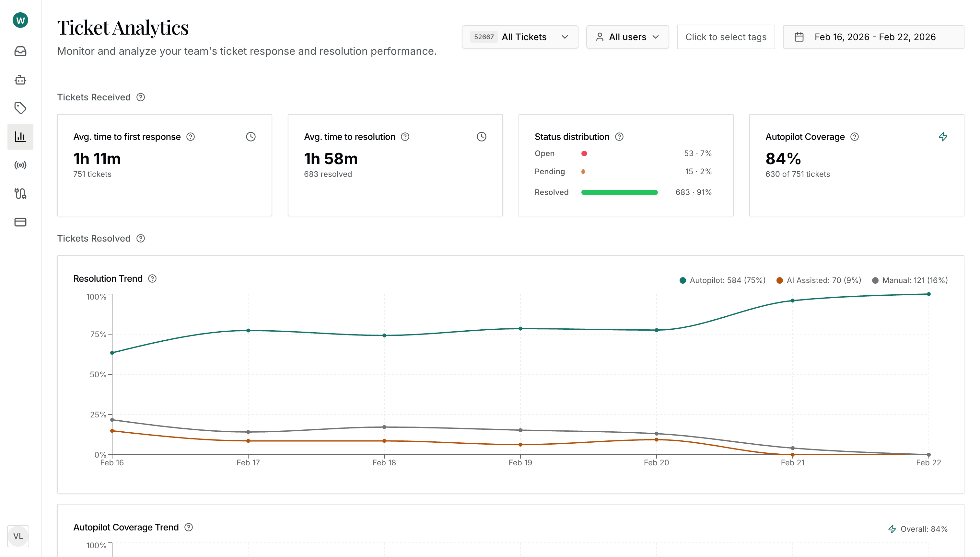This screenshot has height=557, width=980.
Task: Open the Inbox from the sidebar
Action: 20,51
